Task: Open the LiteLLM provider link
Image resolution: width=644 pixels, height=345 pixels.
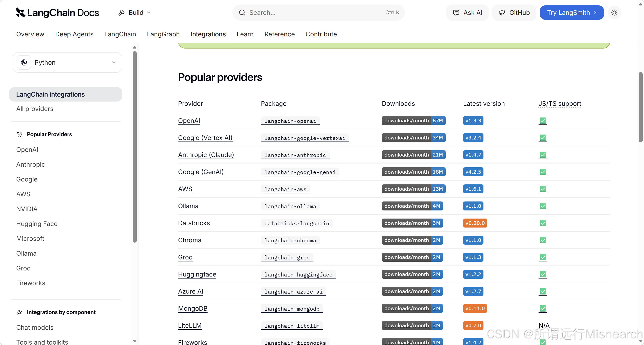Action: click(190, 325)
